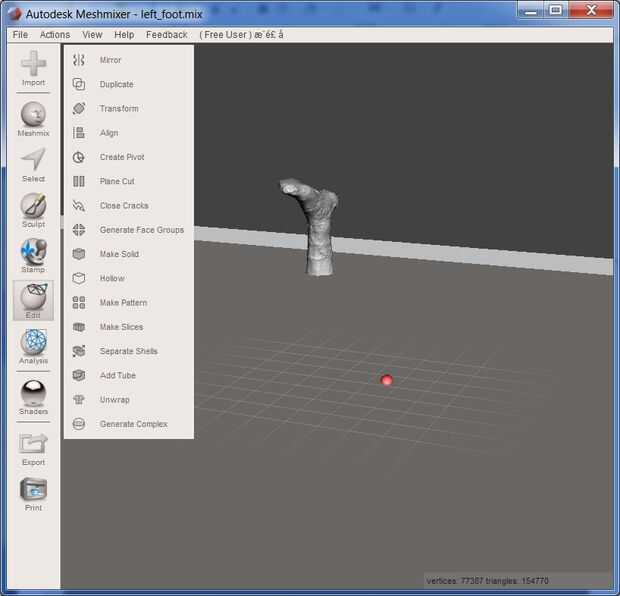620x596 pixels.
Task: Activate the Select tool
Action: click(33, 165)
